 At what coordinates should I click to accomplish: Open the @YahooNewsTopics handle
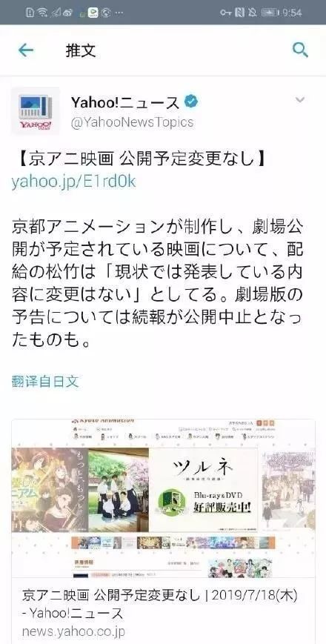point(132,122)
